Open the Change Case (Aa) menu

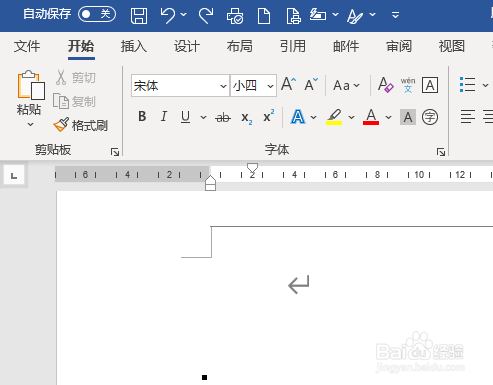pos(347,85)
